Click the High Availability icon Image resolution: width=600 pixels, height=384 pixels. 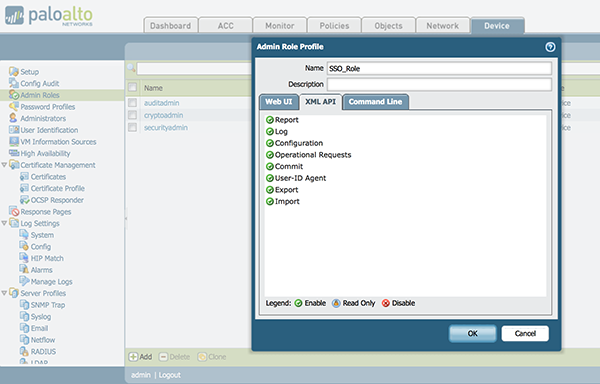14,153
